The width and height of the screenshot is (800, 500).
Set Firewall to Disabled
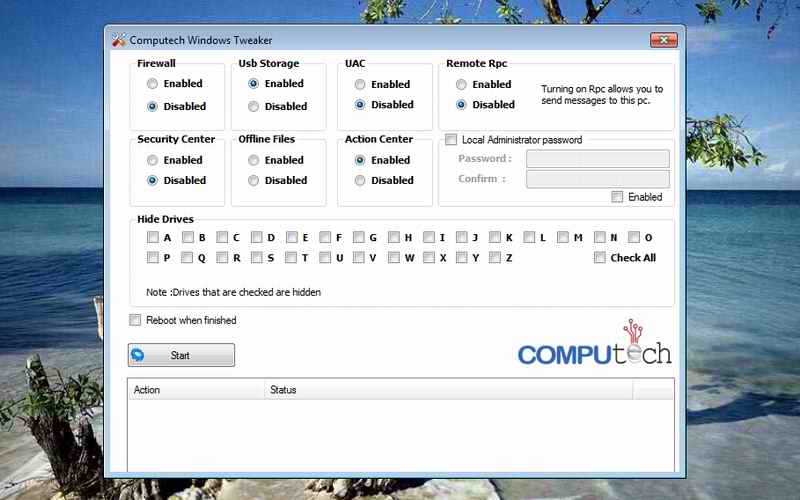152,107
